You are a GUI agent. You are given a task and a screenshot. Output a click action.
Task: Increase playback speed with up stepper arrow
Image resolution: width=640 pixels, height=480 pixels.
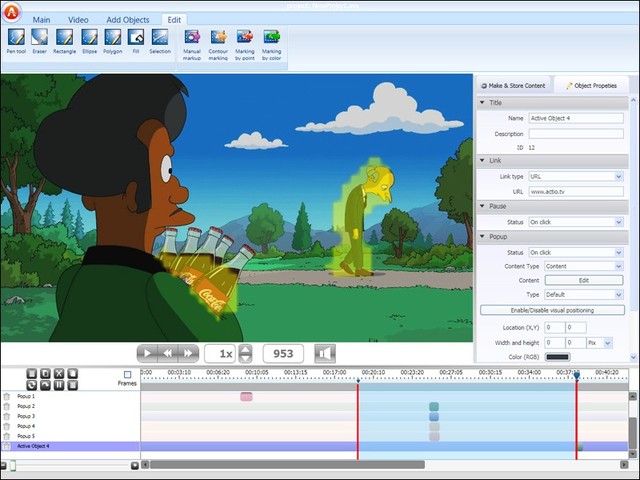tap(245, 349)
